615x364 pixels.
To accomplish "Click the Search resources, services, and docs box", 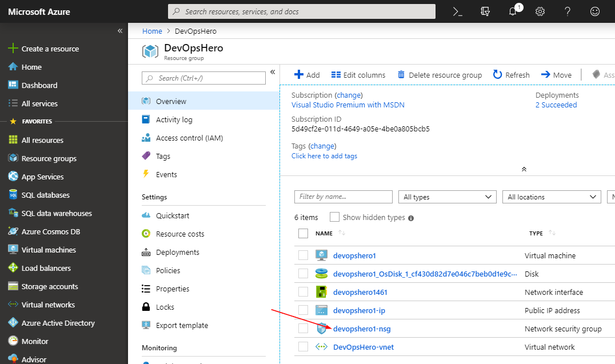I will point(302,11).
